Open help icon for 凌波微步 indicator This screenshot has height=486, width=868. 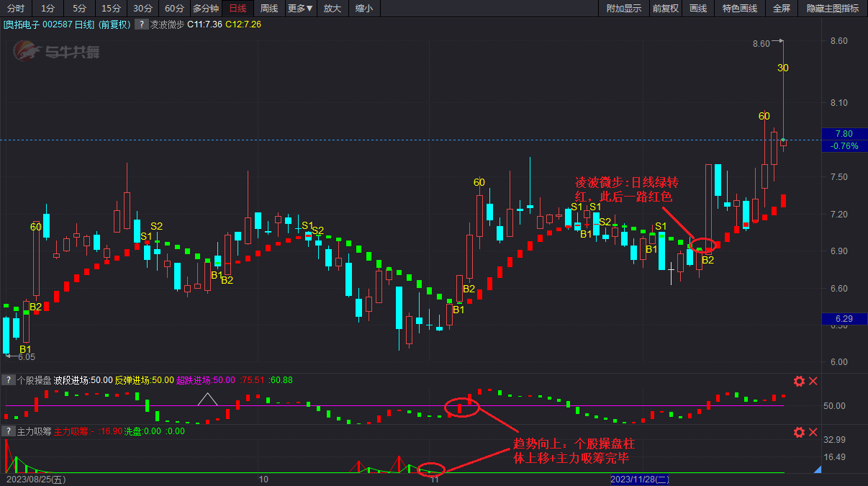[x=140, y=24]
